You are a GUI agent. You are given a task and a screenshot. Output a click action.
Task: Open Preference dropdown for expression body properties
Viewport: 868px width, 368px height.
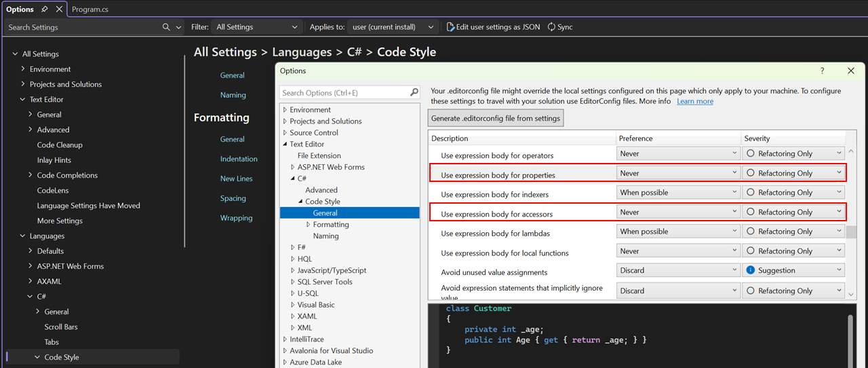(x=678, y=173)
